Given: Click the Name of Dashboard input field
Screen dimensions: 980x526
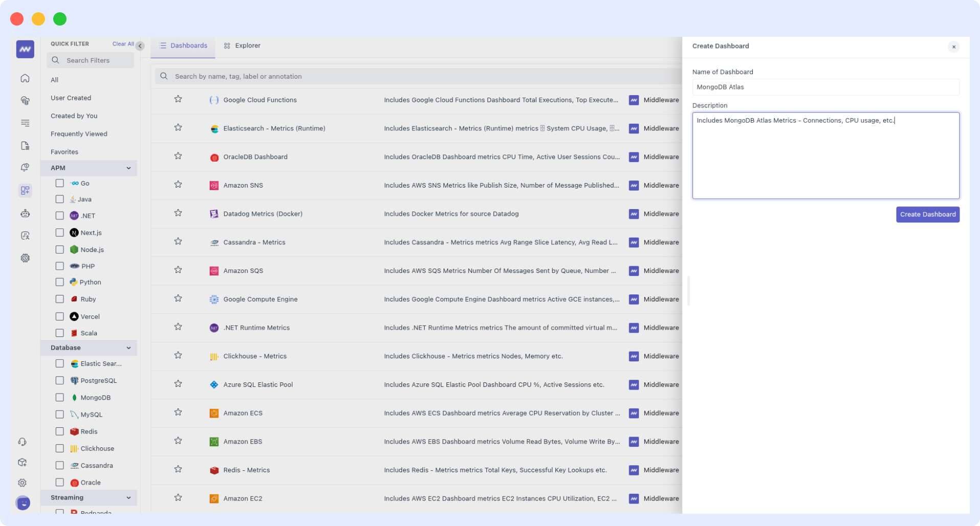Looking at the screenshot, I should (826, 87).
